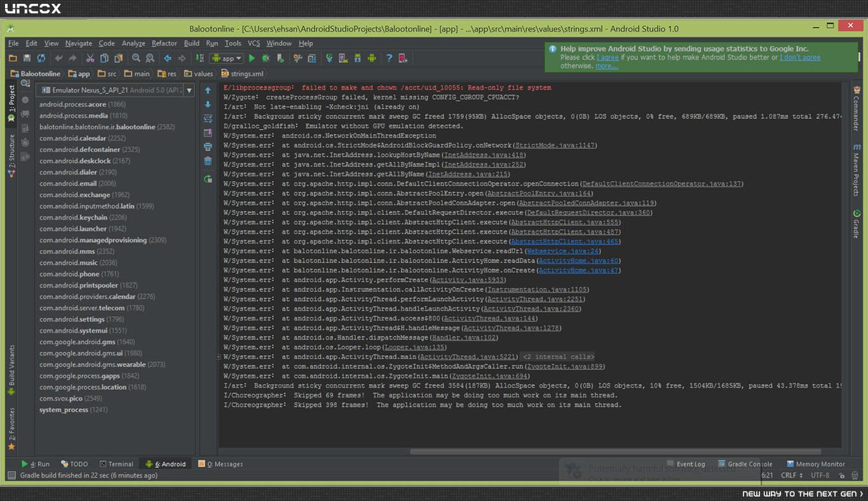Open the 1: Project side tab
Screen dimensions: 868x501
point(11,104)
